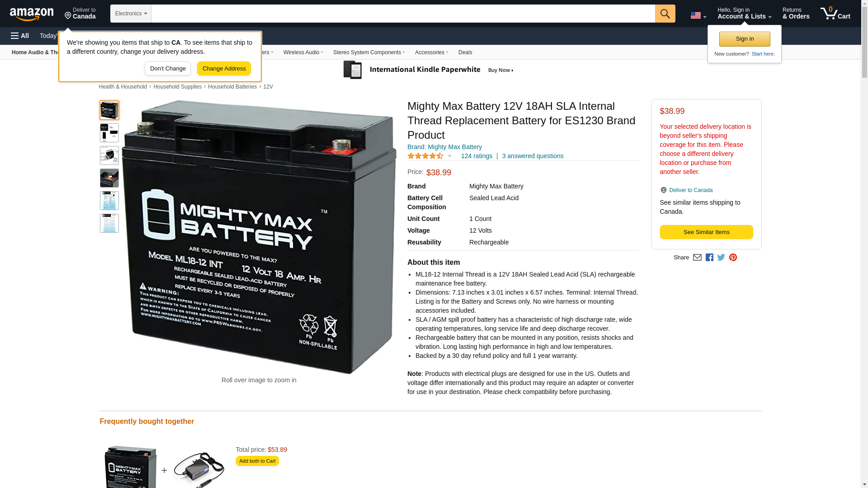Share product on Pinterest
The width and height of the screenshot is (868, 488).
pyautogui.click(x=733, y=258)
